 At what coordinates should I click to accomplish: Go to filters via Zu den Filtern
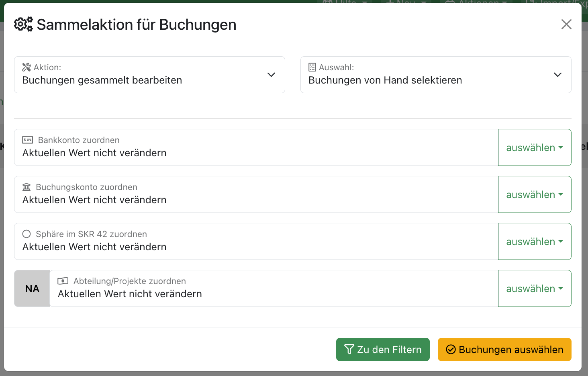coord(383,349)
